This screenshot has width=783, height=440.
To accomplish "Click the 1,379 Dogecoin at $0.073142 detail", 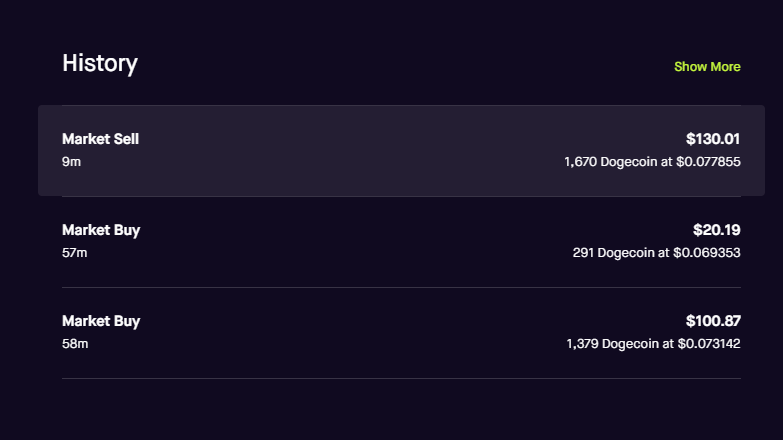I will (x=653, y=344).
